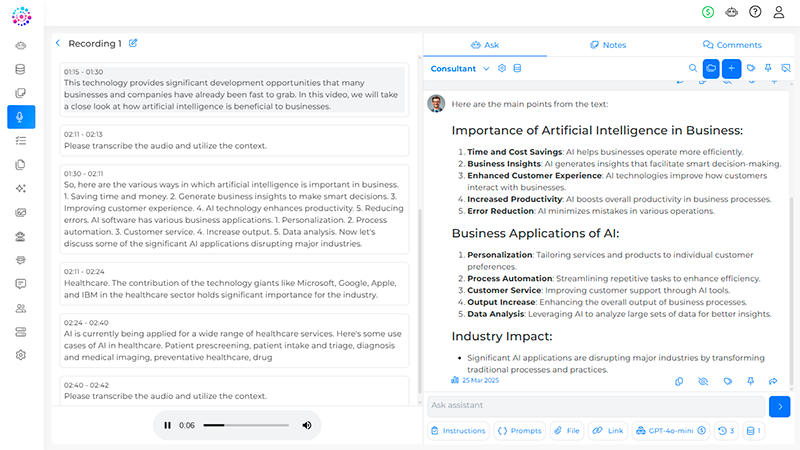
Task: Open the database icon in left sidebar
Action: (20, 69)
